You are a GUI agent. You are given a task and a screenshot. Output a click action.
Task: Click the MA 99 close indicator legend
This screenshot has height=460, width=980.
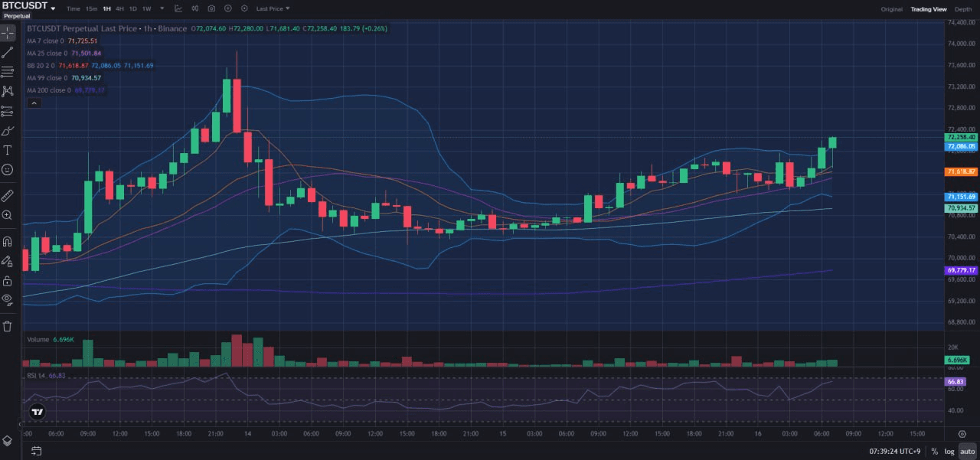[64, 78]
